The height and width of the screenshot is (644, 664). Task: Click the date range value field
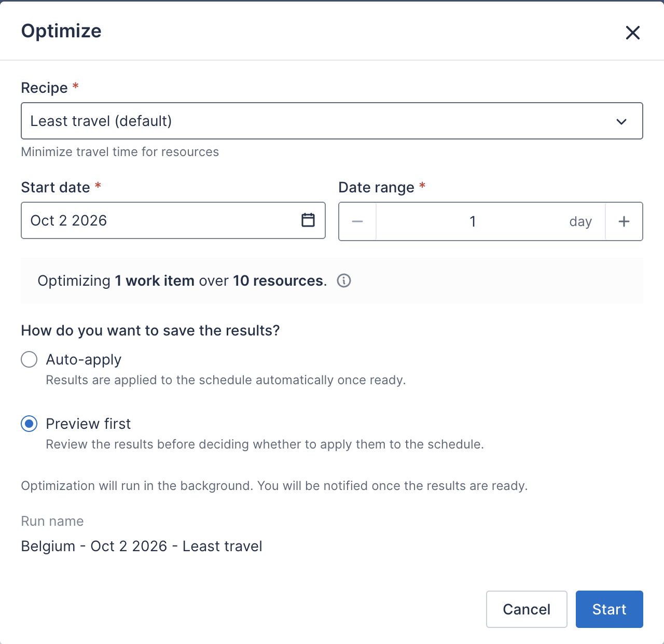click(473, 221)
